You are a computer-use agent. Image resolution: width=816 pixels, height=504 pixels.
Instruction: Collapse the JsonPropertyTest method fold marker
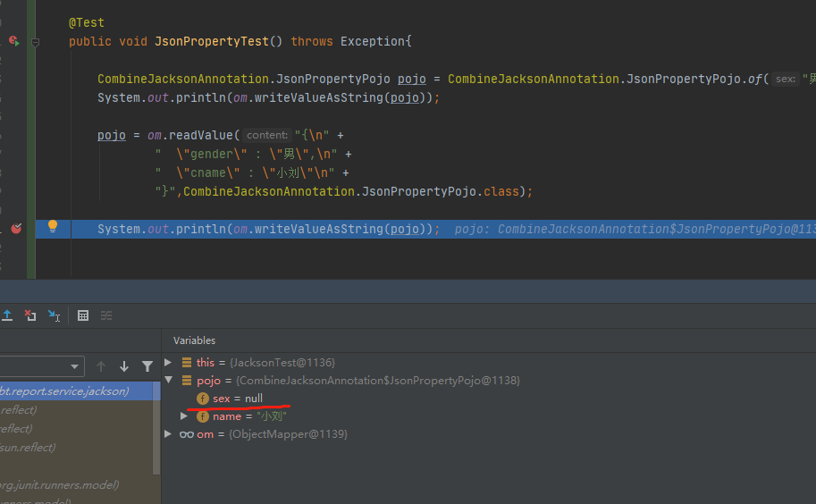36,42
